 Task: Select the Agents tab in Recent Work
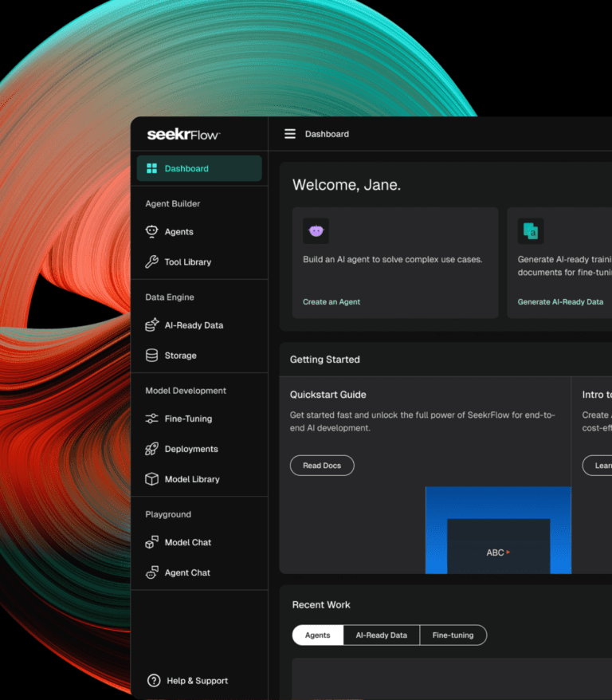point(318,635)
